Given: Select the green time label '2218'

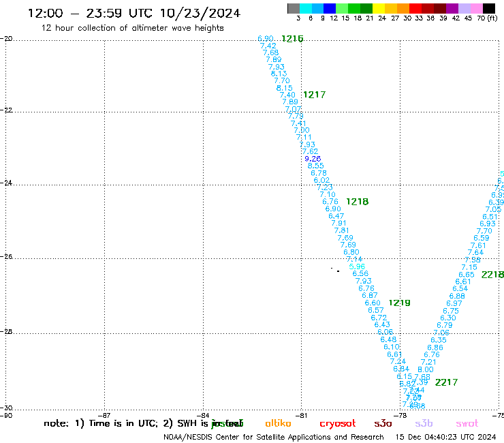Looking at the screenshot, I should [x=492, y=275].
